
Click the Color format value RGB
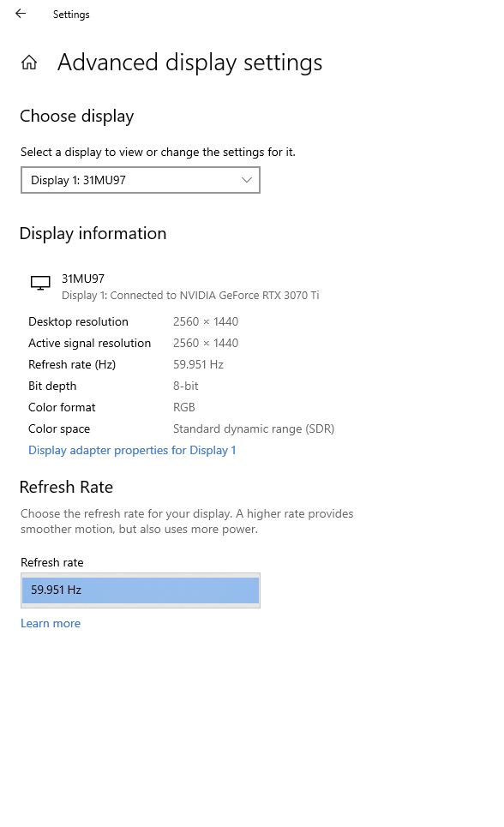pos(183,407)
